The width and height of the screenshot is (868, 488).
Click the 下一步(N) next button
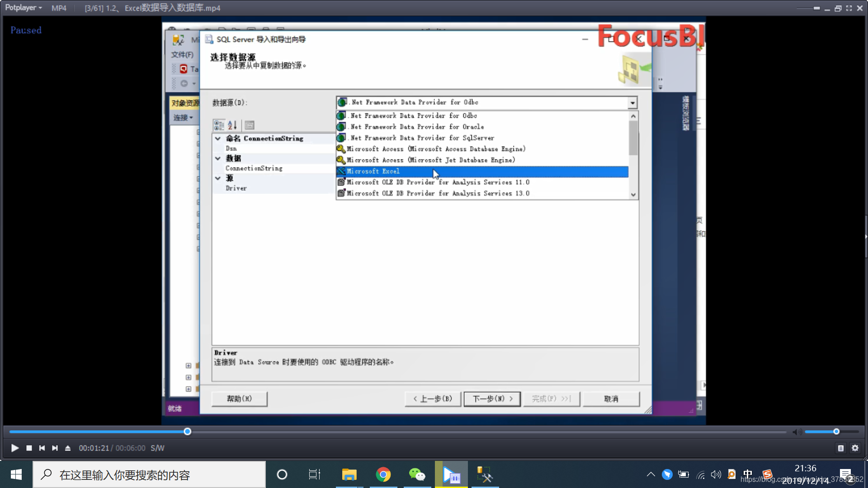click(492, 399)
